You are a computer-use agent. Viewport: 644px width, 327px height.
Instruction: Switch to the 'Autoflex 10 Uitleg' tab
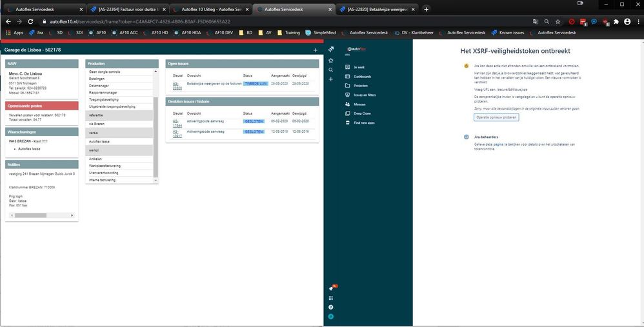210,9
